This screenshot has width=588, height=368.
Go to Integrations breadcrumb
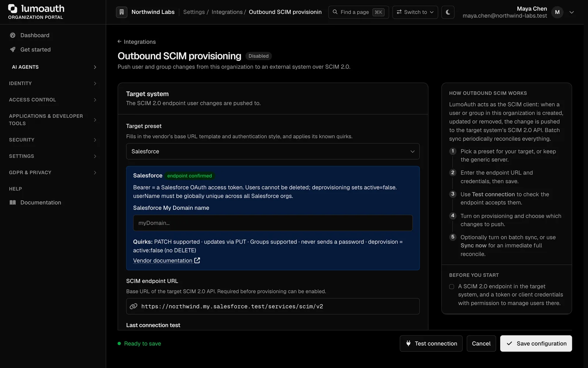coord(227,12)
